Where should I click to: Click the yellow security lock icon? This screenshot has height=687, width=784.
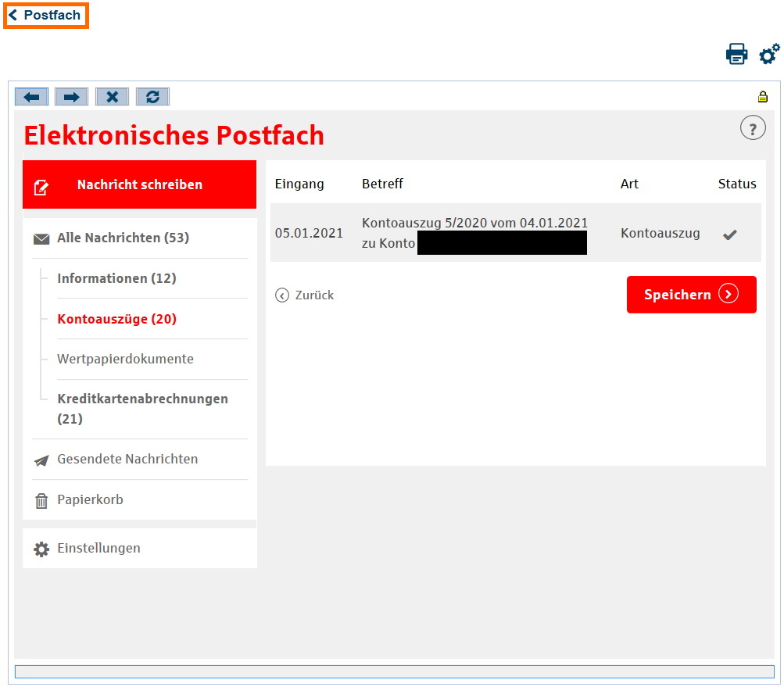tap(762, 97)
